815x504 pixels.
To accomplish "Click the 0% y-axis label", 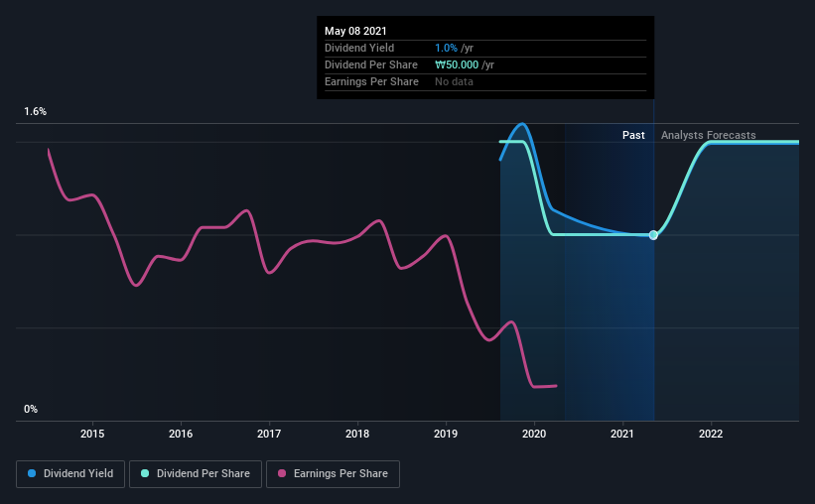I will click(x=31, y=410).
